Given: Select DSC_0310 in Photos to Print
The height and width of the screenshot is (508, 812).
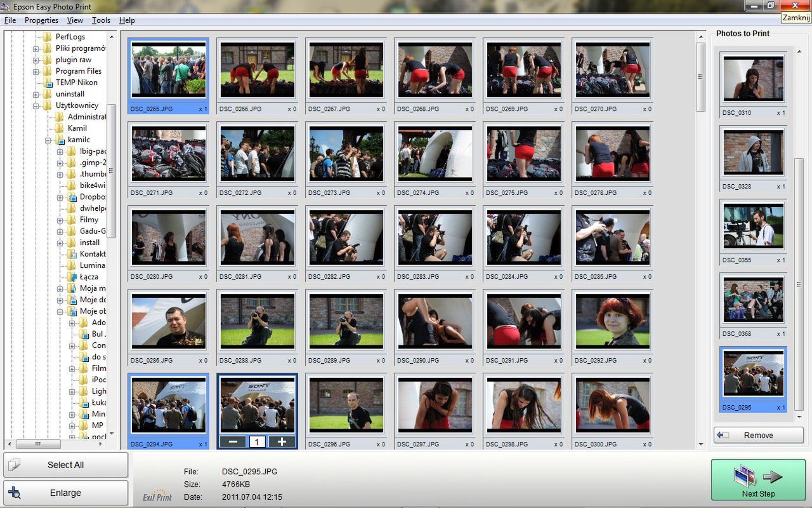Looking at the screenshot, I should click(754, 86).
